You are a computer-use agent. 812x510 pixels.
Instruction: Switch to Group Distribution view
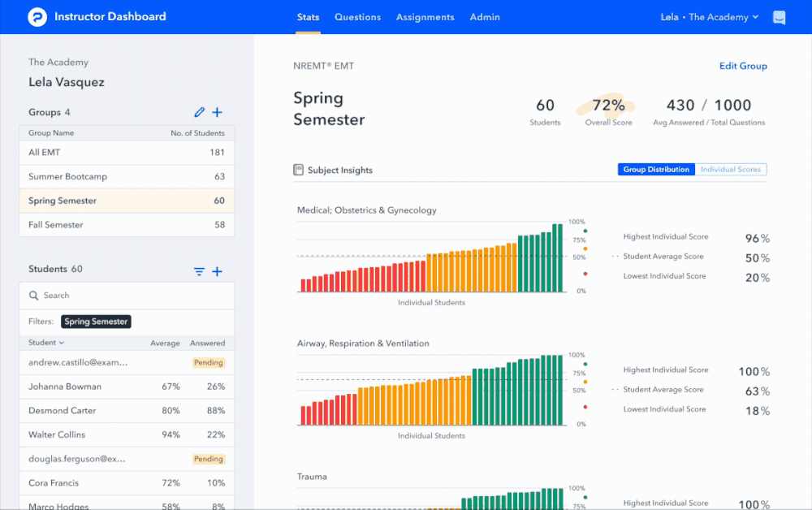656,169
